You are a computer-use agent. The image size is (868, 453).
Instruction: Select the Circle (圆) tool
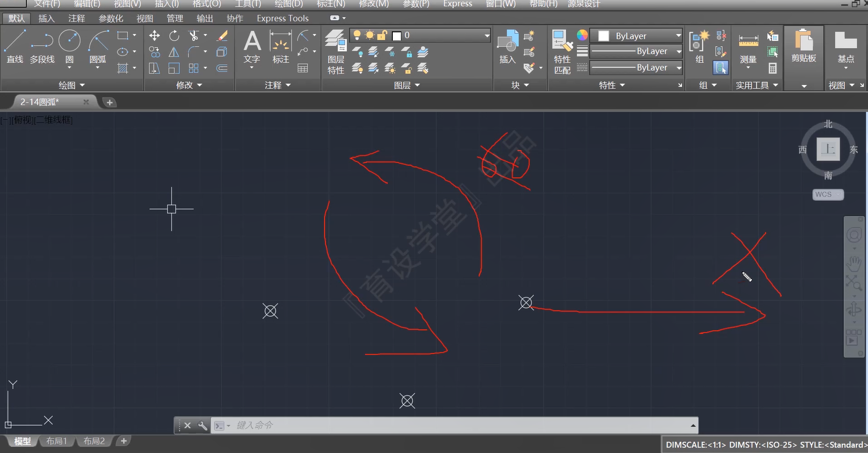pyautogui.click(x=70, y=46)
